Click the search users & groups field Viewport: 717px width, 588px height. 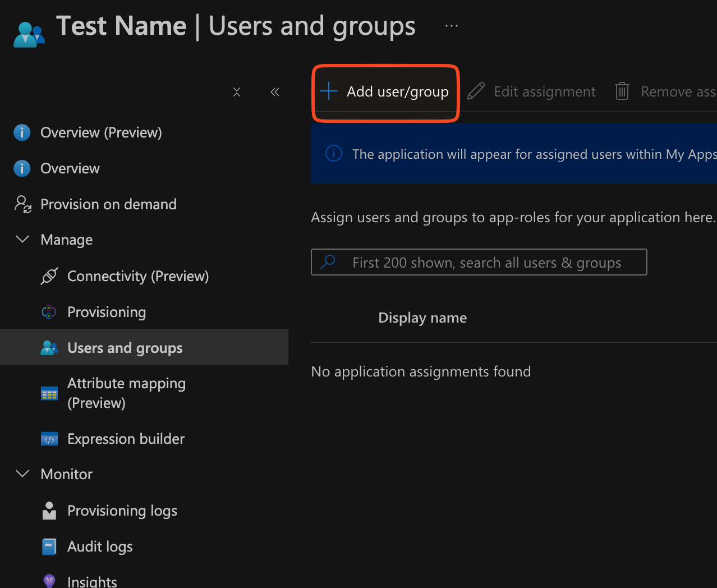pos(486,263)
